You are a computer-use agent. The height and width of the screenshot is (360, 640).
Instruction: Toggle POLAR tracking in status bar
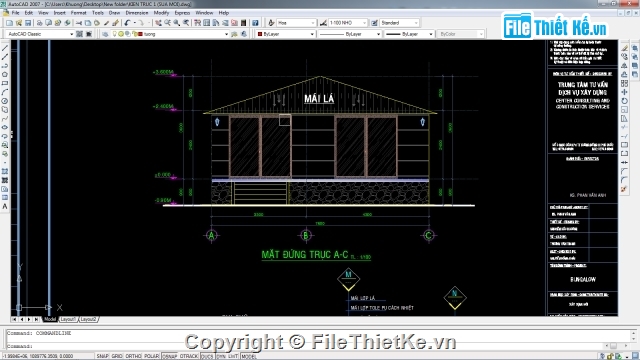(151, 356)
